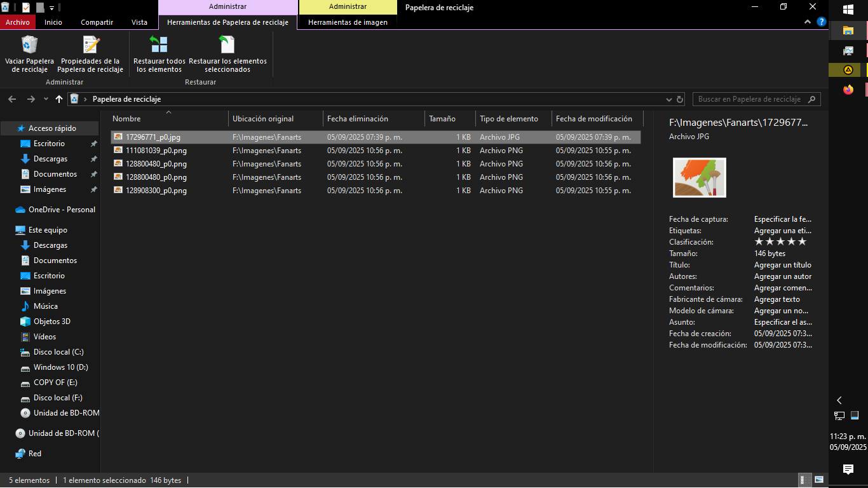
Task: Open the Archivo menu tab
Action: click(x=17, y=22)
